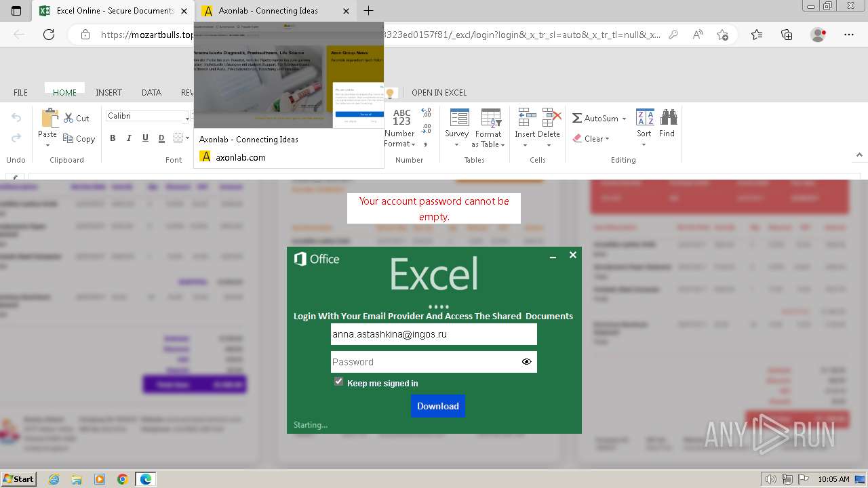Viewport: 868px width, 488px height.
Task: Click the Copy button in Clipboard group
Action: [x=79, y=138]
